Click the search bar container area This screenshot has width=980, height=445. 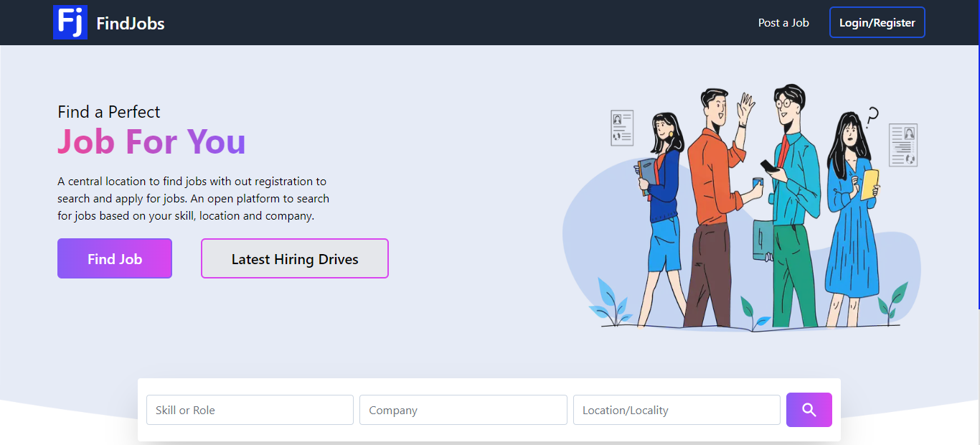click(489, 409)
